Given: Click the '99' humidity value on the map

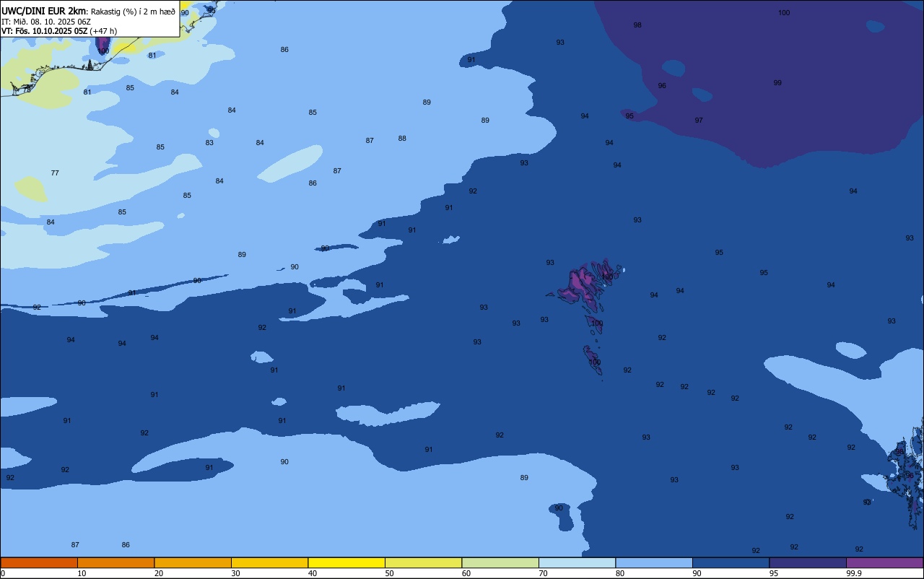Looking at the screenshot, I should click(777, 83).
